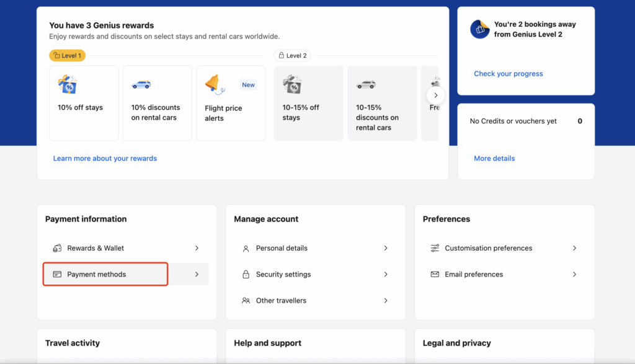Click the Other travellers people icon
The image size is (635, 364).
tap(246, 301)
